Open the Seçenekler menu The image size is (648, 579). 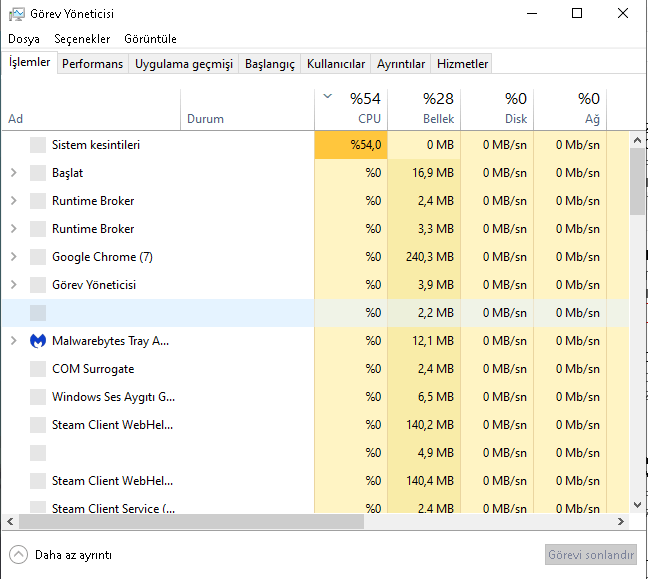coord(82,39)
